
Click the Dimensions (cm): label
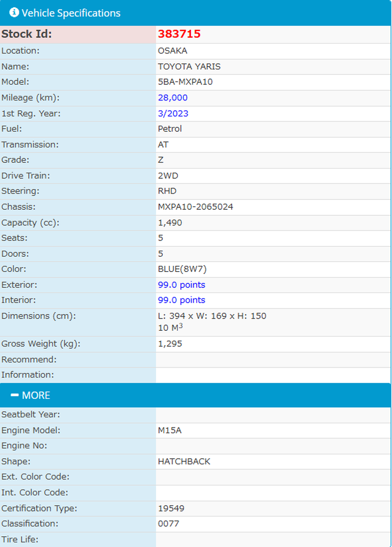coord(38,316)
